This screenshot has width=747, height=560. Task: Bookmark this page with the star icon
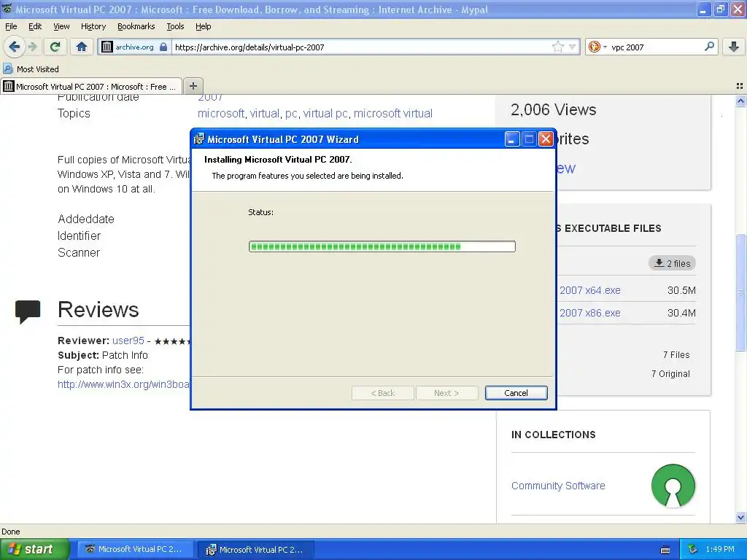(x=557, y=47)
